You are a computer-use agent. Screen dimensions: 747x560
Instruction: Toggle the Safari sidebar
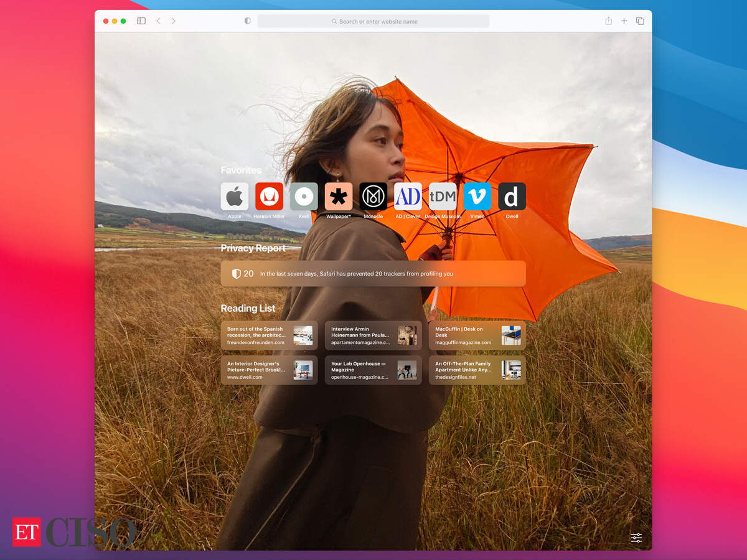[x=141, y=21]
